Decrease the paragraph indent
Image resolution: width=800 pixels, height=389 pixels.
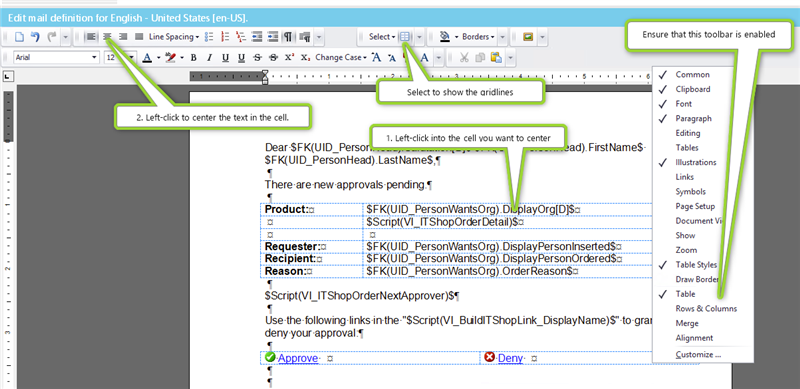[x=257, y=37]
